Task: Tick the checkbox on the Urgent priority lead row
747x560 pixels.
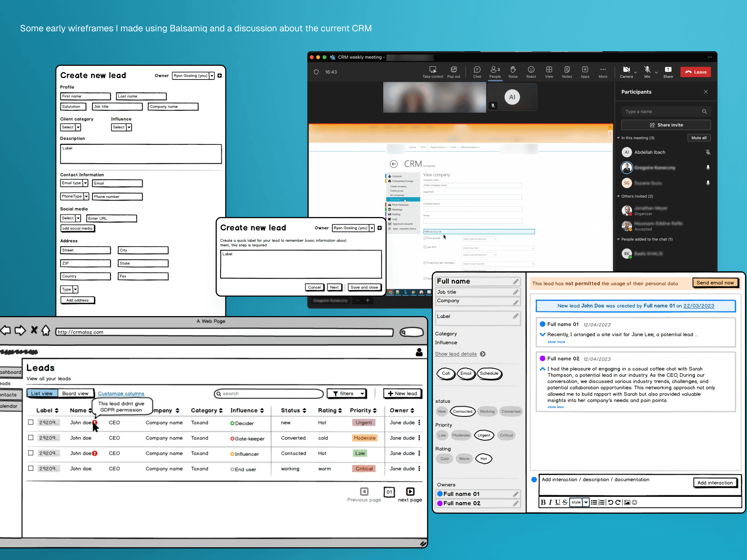Action: point(31,422)
